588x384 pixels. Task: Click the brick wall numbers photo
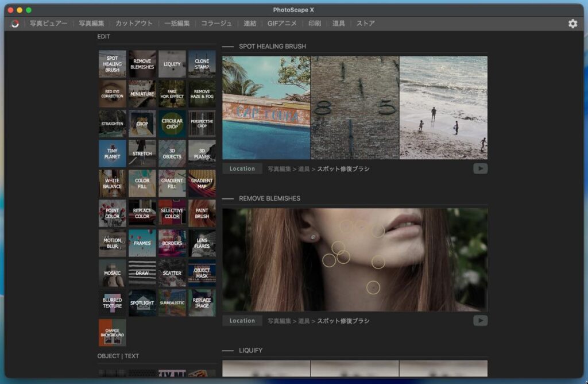355,107
